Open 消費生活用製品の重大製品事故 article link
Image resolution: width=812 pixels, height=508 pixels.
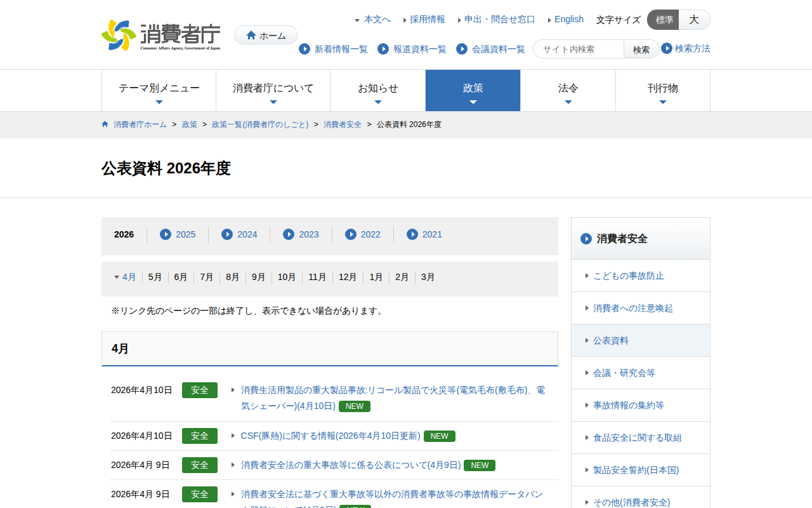(x=393, y=398)
